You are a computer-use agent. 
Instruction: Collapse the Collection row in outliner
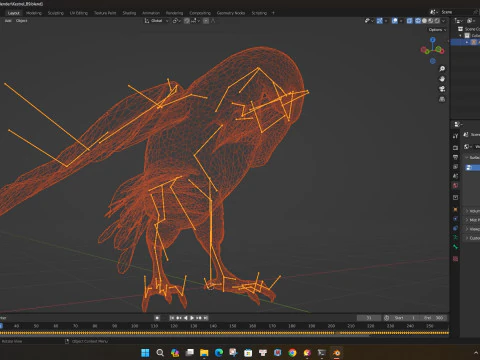pyautogui.click(x=461, y=35)
